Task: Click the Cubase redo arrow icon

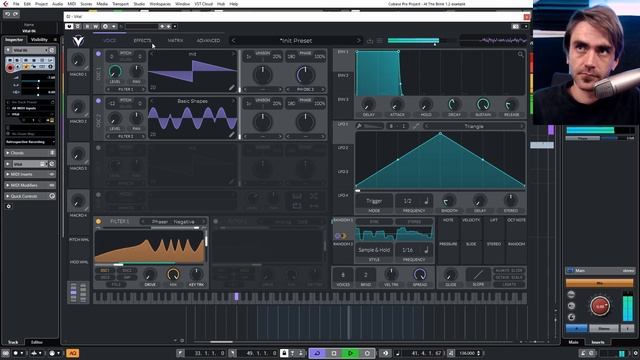Action: click(x=16, y=14)
